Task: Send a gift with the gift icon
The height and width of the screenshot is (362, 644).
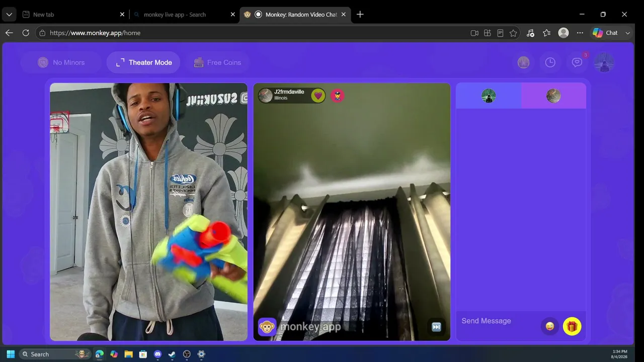Action: pyautogui.click(x=572, y=326)
